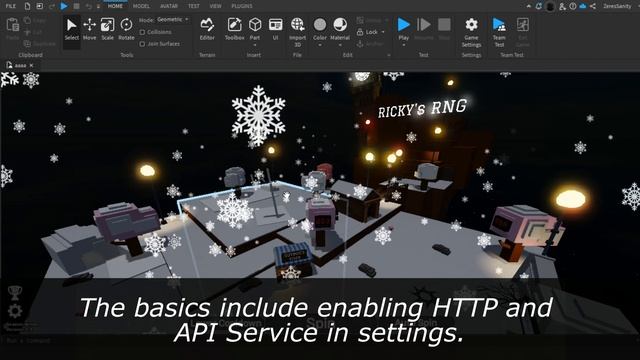Open the ZeresSanity account menu
Viewport: 640px width, 360px height.
coord(617,6)
